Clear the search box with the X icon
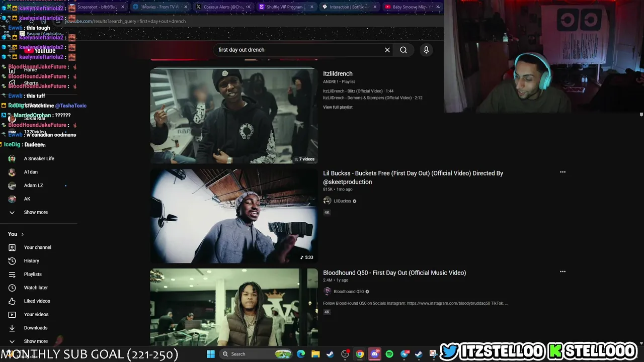Viewport: 644px width, 362px height. pyautogui.click(x=387, y=50)
